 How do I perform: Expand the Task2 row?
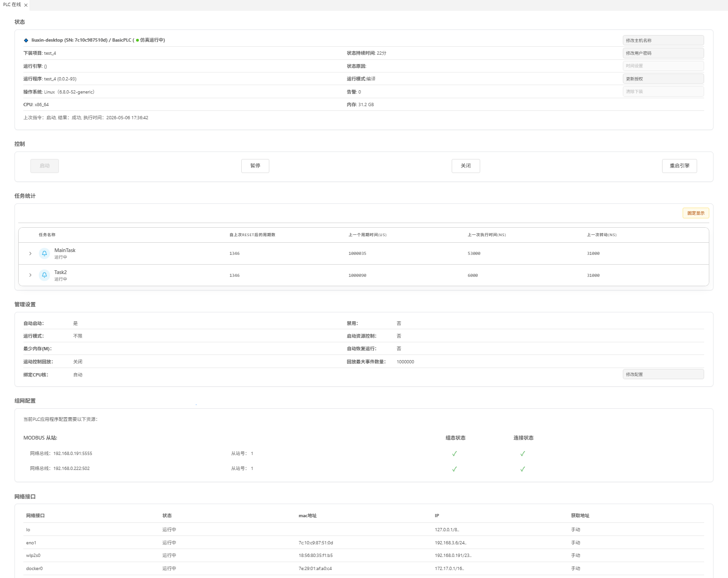point(30,275)
